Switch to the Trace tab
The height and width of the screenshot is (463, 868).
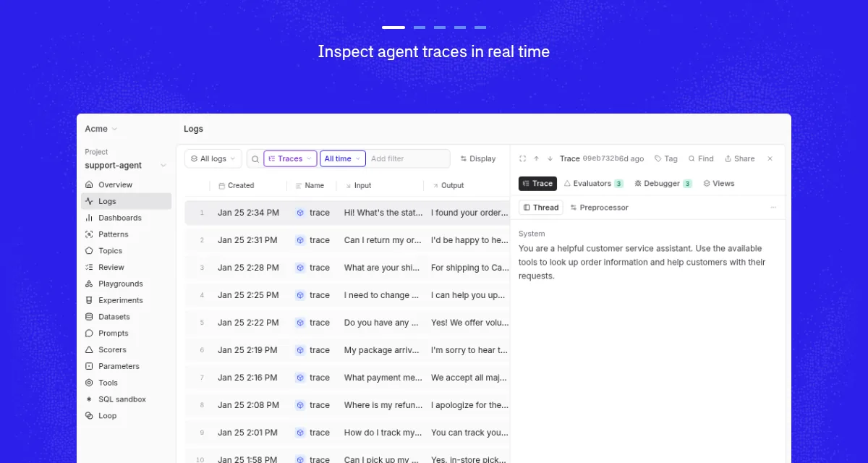click(x=537, y=184)
